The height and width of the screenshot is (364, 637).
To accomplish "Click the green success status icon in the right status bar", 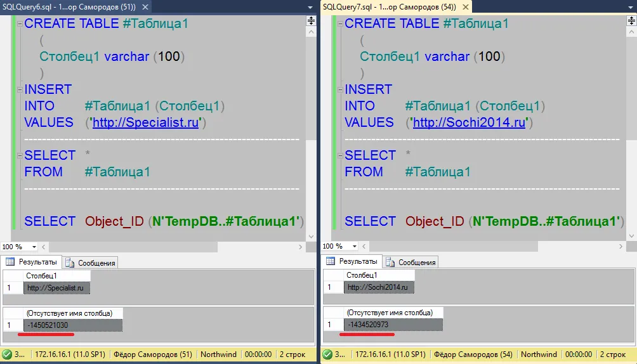I will coord(327,354).
